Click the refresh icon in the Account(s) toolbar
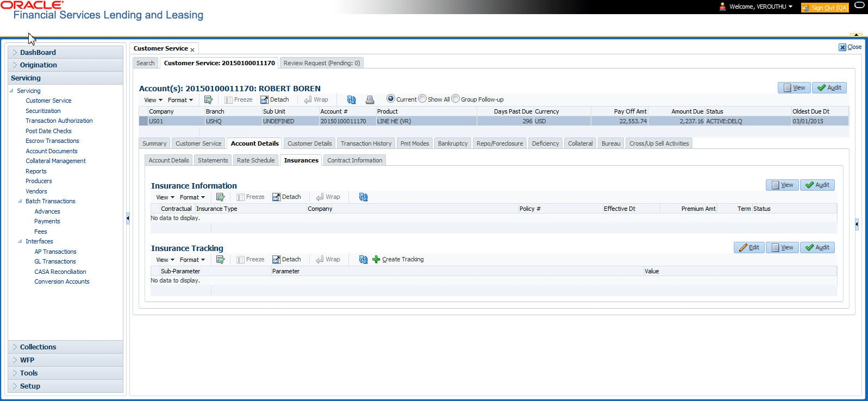The image size is (868, 401). point(352,100)
